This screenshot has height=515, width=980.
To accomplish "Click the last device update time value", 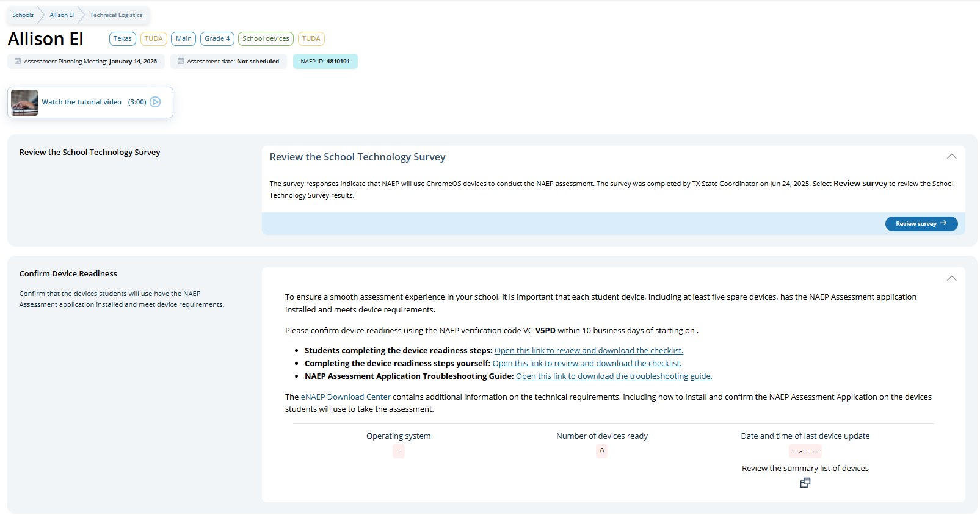I will point(805,452).
